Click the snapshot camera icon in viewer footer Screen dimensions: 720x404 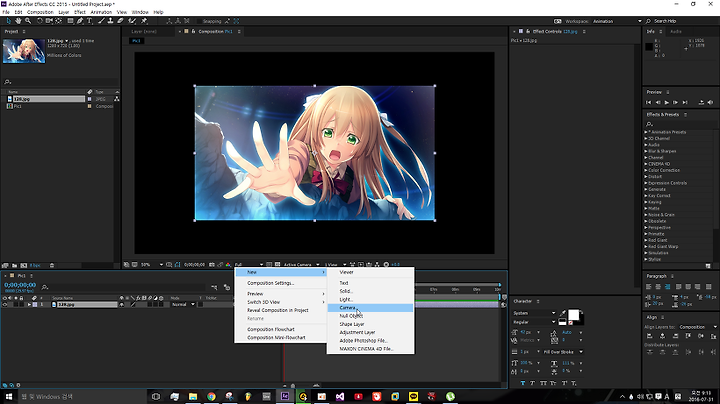pos(211,264)
